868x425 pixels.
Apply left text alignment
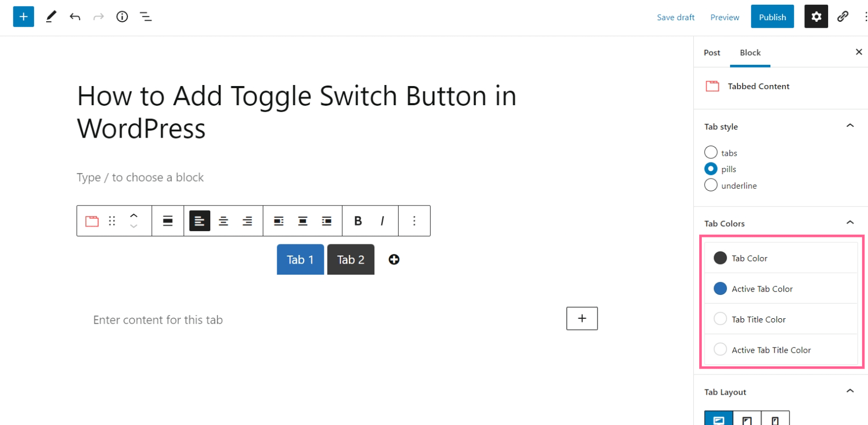(x=199, y=220)
